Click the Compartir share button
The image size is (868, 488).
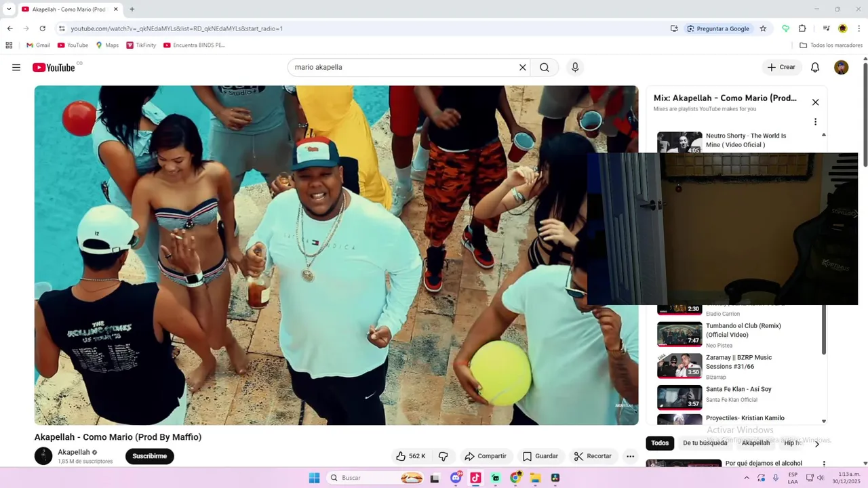tap(486, 456)
